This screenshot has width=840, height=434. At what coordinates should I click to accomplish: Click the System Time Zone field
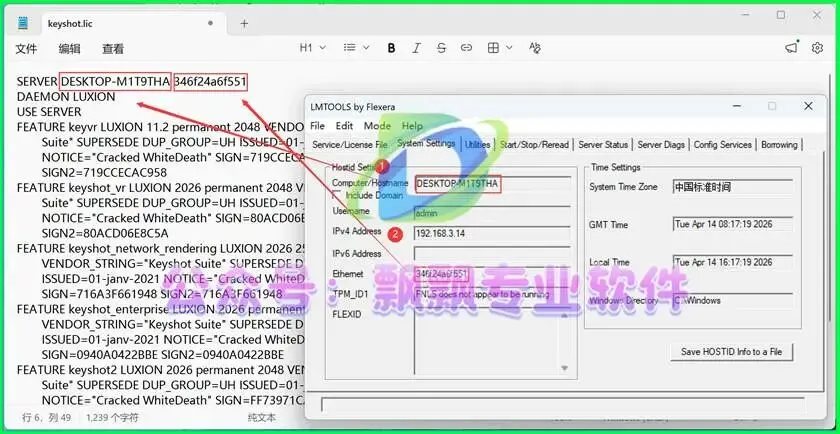(733, 187)
